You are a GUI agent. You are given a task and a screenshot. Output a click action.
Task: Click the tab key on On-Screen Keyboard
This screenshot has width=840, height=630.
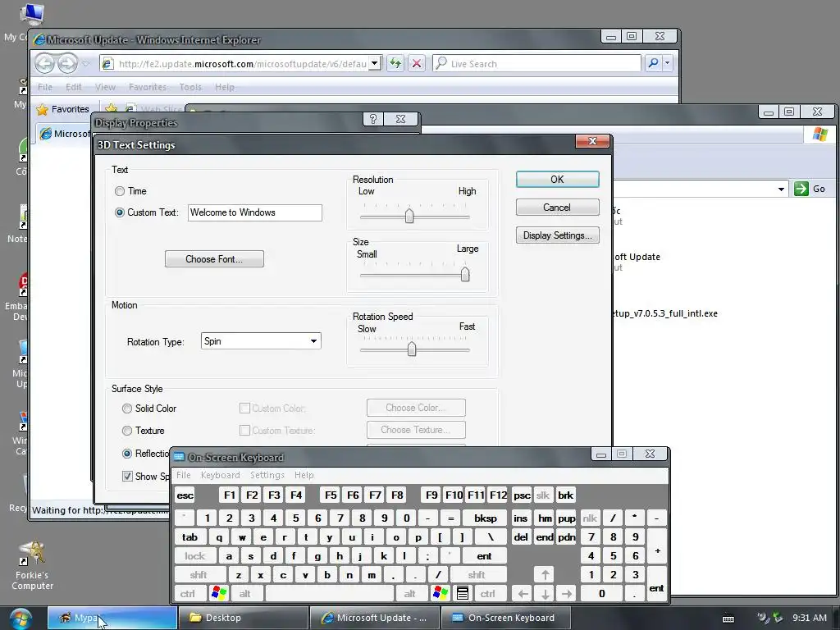(189, 536)
